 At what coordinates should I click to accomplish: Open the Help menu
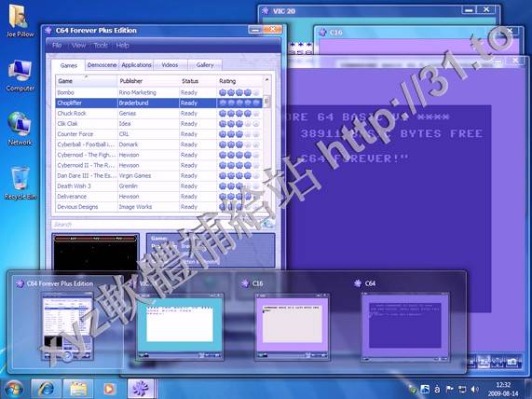[x=122, y=45]
